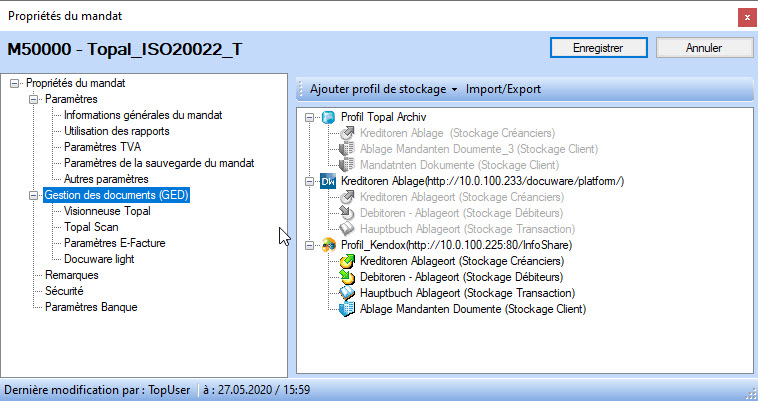Click the Enregistrer button
This screenshot has height=401, width=758.
[597, 47]
